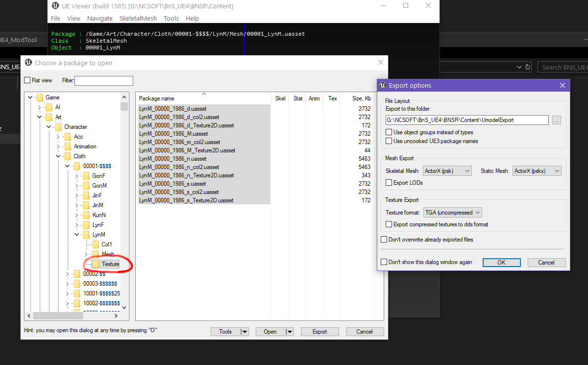The image size is (588, 365).
Task: Open the Texture format dropdown
Action: [453, 213]
